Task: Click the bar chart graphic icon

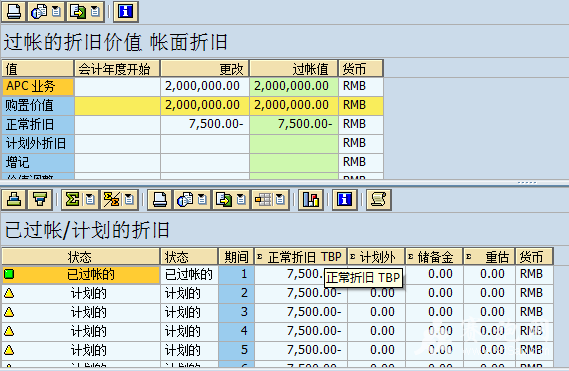Action: 311,200
